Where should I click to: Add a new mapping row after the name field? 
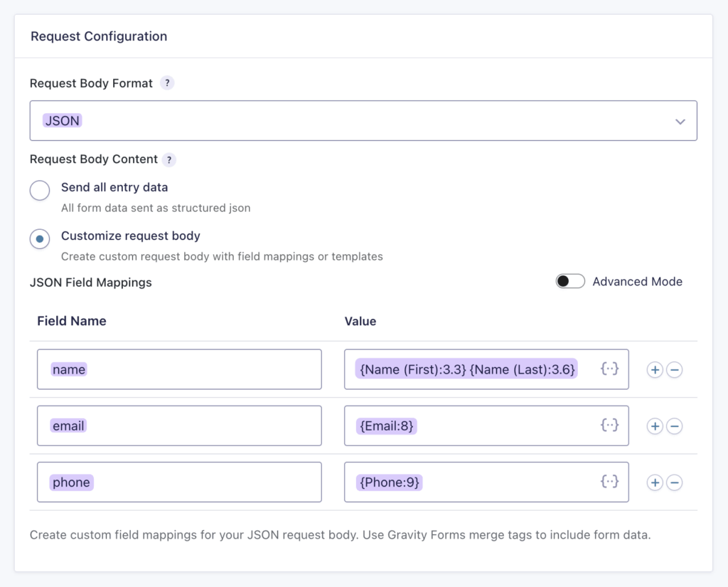pos(655,369)
